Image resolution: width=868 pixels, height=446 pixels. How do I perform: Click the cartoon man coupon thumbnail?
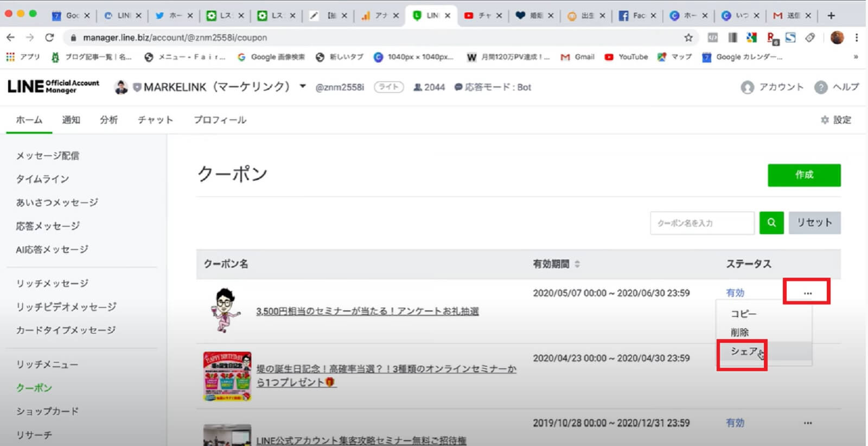click(226, 310)
